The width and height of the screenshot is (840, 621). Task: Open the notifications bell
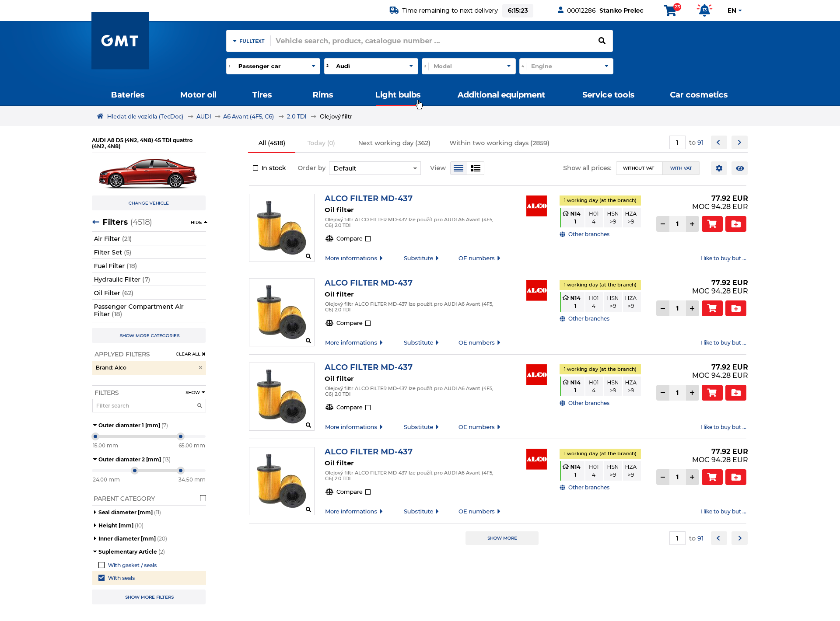[704, 10]
